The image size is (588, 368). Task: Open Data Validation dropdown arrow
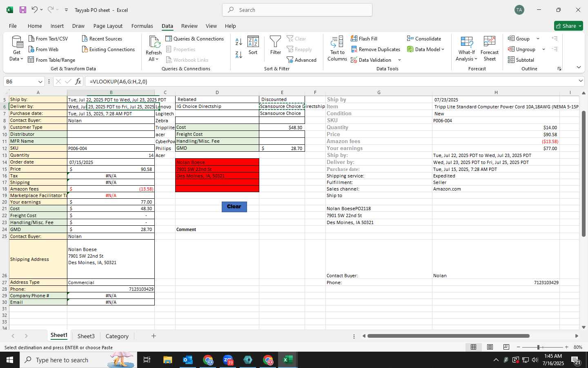click(x=399, y=60)
